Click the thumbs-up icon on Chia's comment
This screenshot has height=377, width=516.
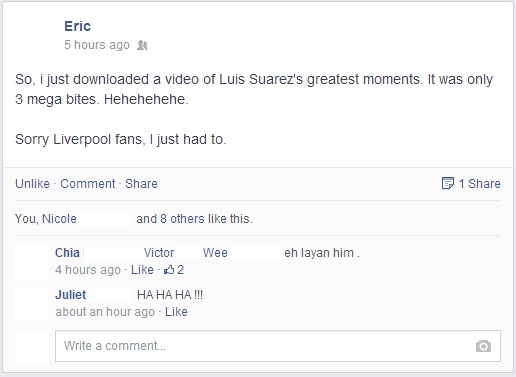(169, 269)
